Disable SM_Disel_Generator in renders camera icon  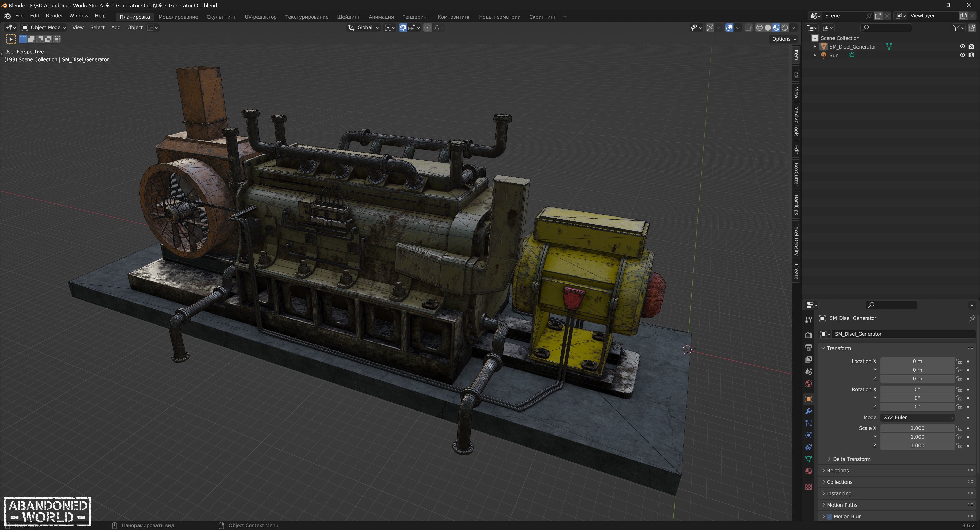971,46
